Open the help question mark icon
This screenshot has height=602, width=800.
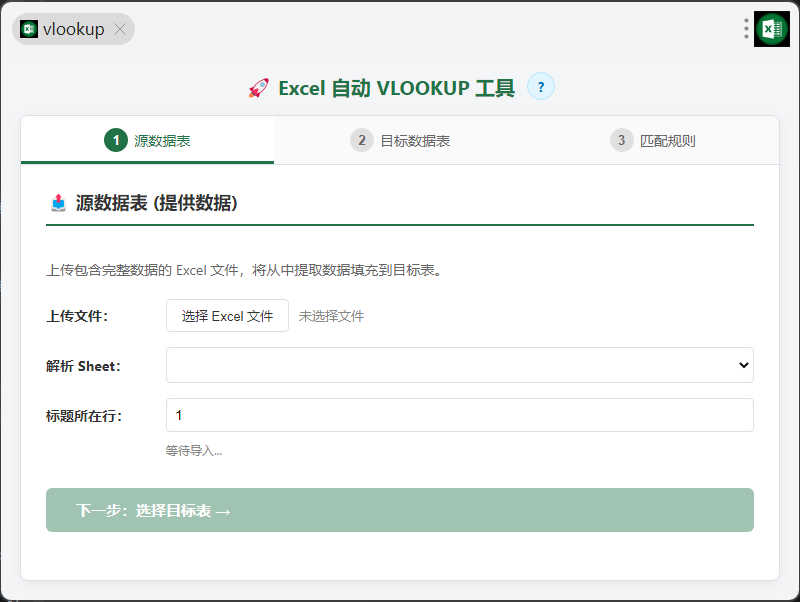click(x=540, y=87)
